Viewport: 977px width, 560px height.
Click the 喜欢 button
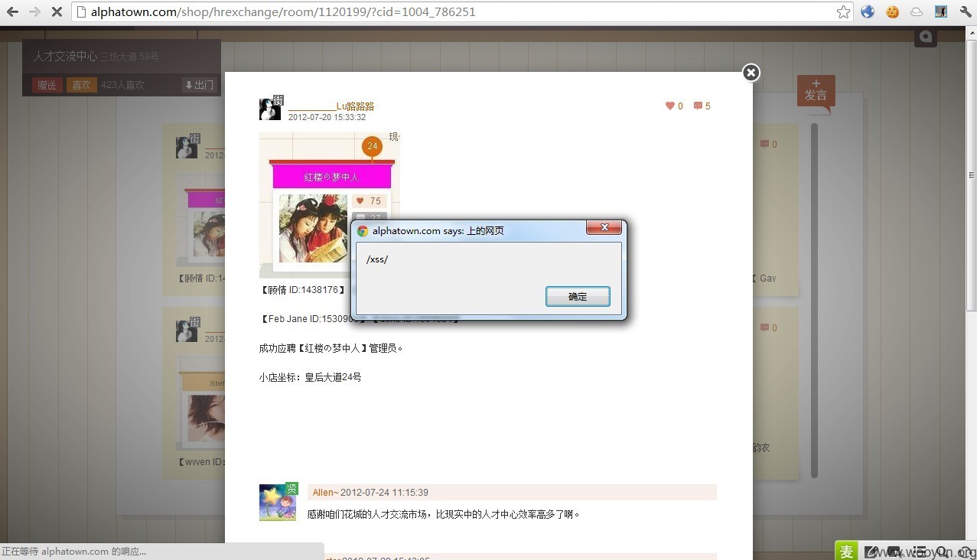pyautogui.click(x=82, y=85)
